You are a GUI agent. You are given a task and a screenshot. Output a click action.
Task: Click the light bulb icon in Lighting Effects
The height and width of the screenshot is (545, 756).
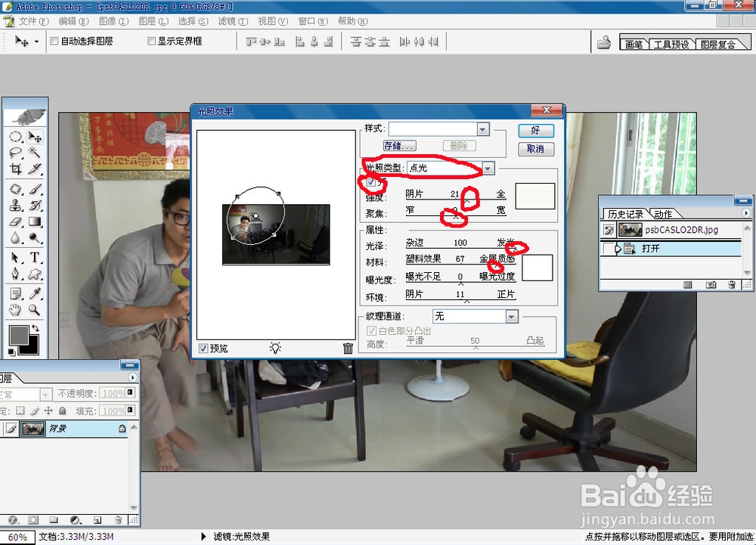[275, 348]
